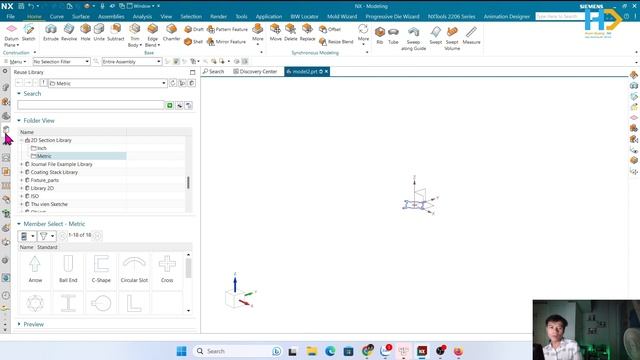Collapse the Folder View section
The image size is (640, 360).
click(19, 120)
